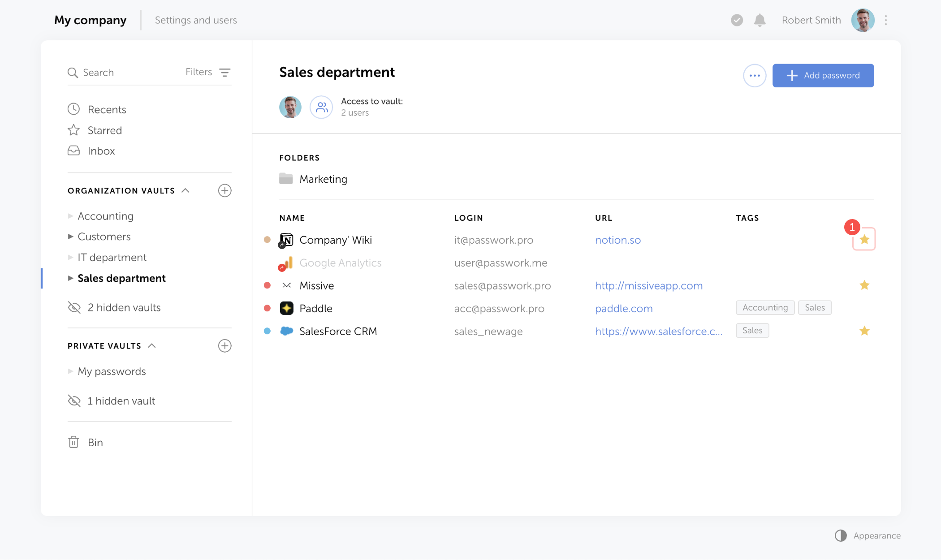Image resolution: width=941 pixels, height=560 pixels.
Task: Collapse the Private Vaults section
Action: [152, 346]
